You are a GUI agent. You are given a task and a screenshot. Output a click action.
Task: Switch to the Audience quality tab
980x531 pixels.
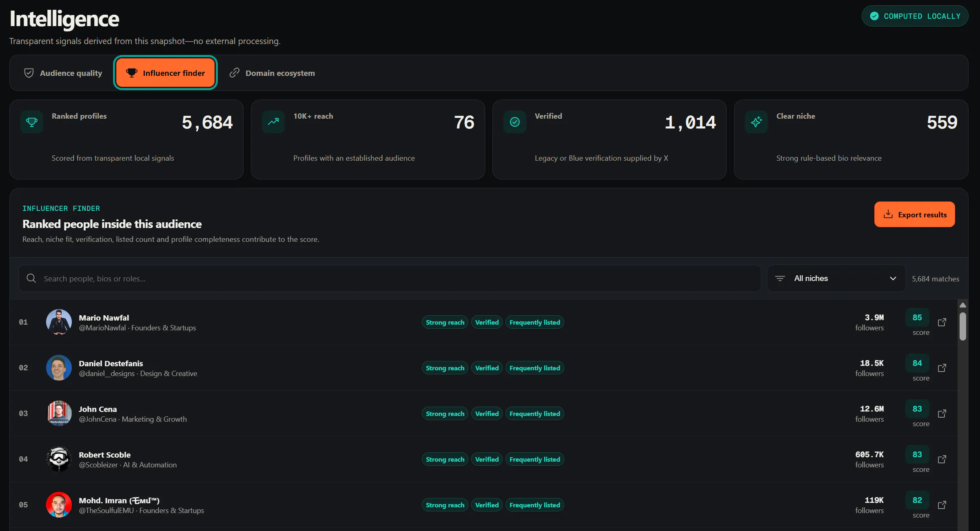(x=63, y=73)
